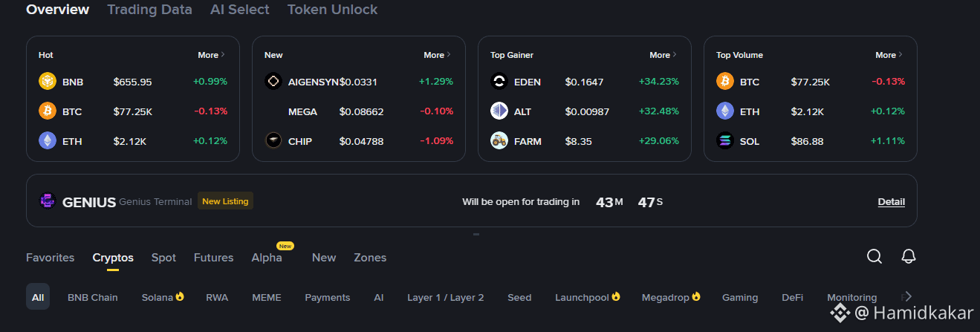This screenshot has width=980, height=332.
Task: Click the FARM tractor icon
Action: (499, 141)
